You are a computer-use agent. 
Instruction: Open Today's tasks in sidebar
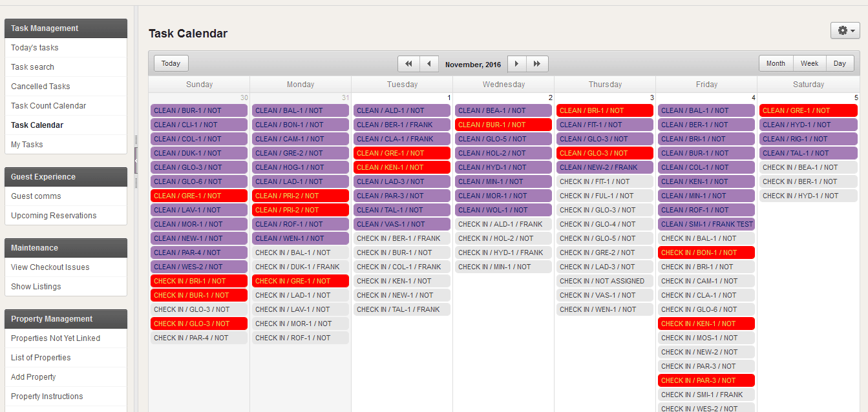click(x=35, y=48)
